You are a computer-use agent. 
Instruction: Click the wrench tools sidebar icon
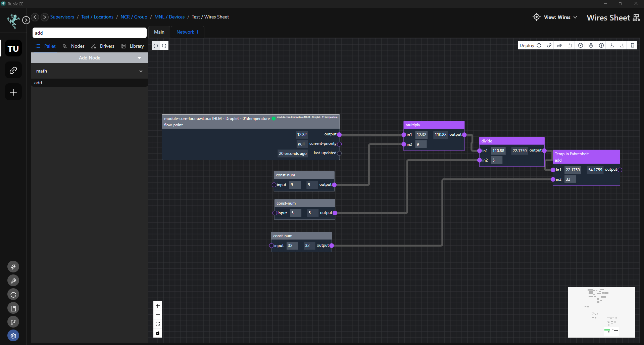coord(13,281)
